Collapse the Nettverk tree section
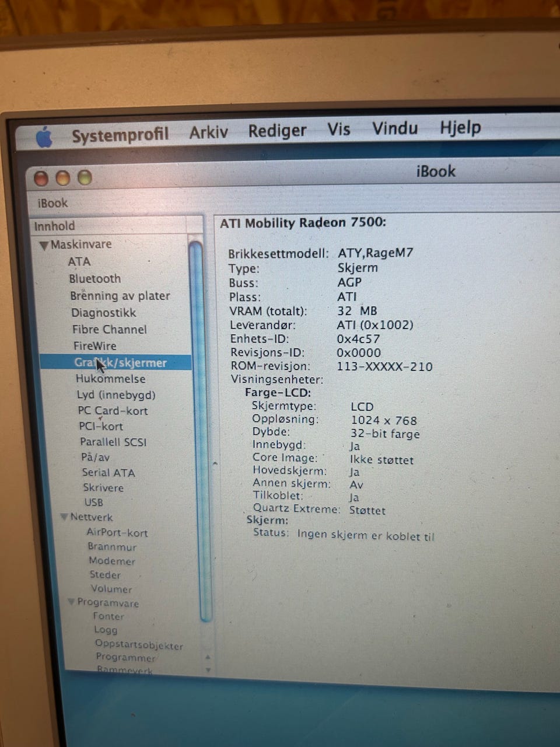This screenshot has height=747, width=560. [65, 517]
